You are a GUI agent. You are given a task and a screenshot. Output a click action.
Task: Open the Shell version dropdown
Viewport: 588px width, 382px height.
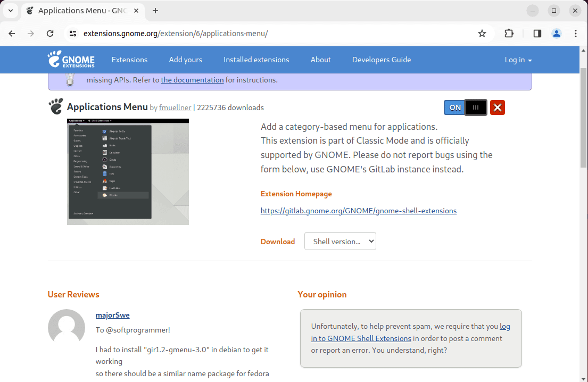[340, 241]
